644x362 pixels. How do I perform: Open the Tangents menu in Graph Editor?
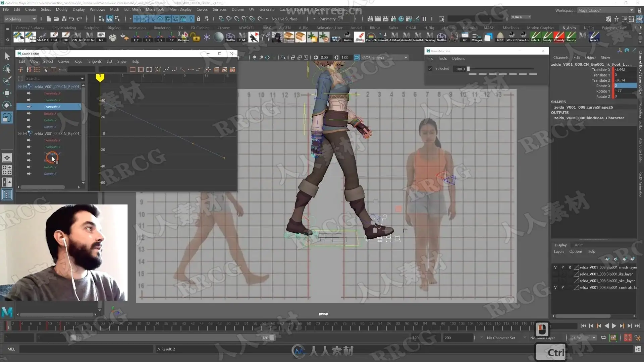pos(94,61)
